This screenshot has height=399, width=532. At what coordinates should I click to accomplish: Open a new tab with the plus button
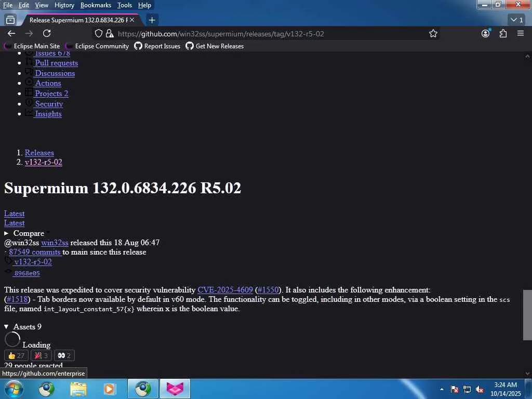point(152,20)
